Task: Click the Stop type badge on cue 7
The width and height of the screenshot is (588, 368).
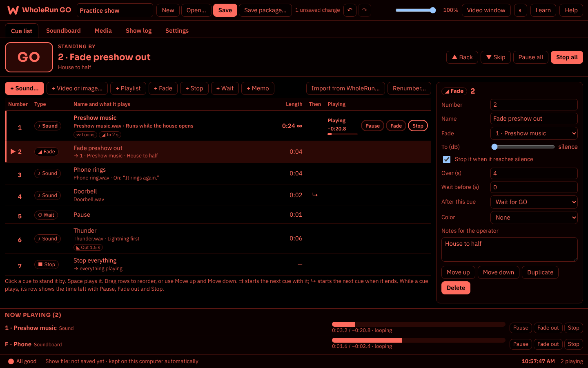Action: [47, 265]
